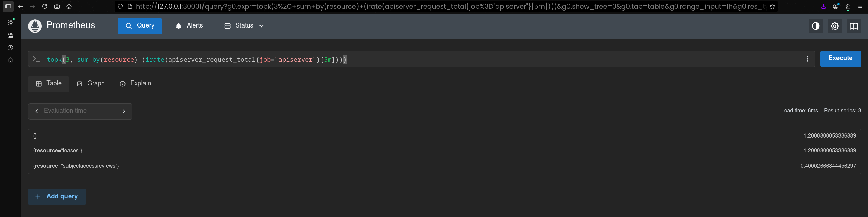This screenshot has width=868, height=217.
Task: Expand the Status dropdown menu
Action: (x=244, y=26)
